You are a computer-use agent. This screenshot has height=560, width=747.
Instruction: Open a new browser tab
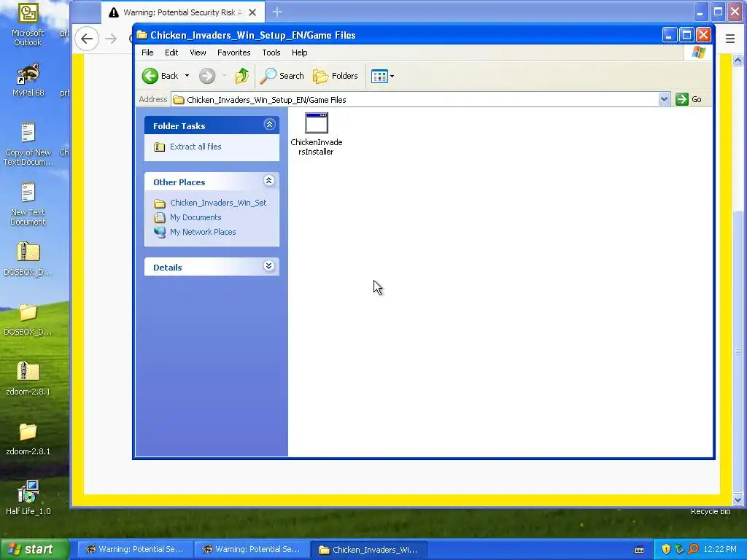pos(276,12)
